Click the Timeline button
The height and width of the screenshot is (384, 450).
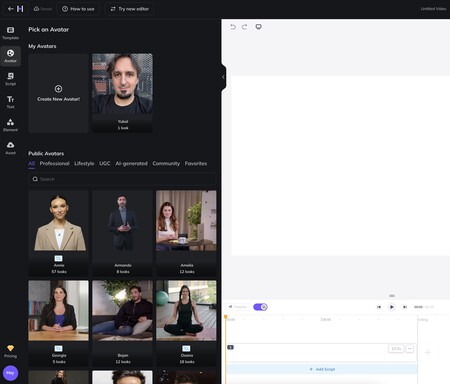coord(238,307)
